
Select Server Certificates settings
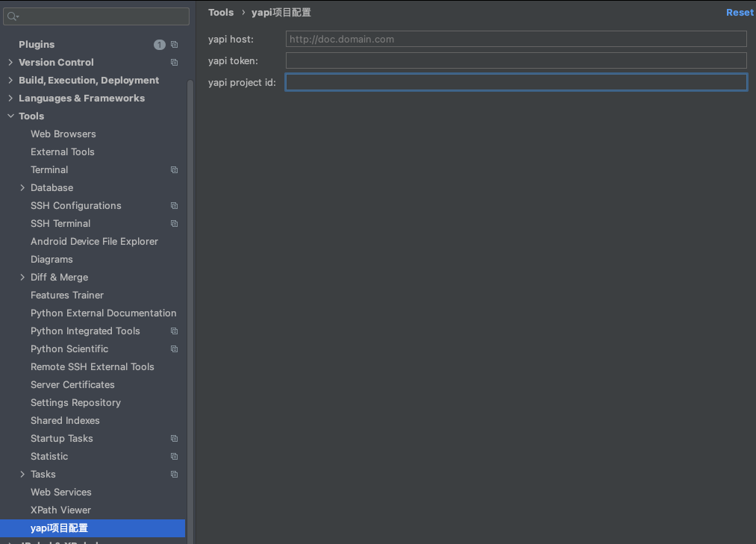click(x=72, y=384)
